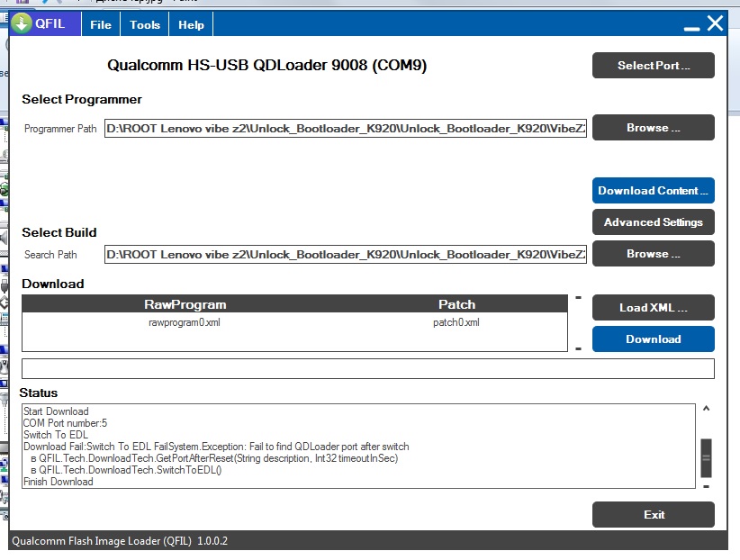740x560 pixels.
Task: Click the status log scrollbar thumb
Action: click(x=706, y=458)
